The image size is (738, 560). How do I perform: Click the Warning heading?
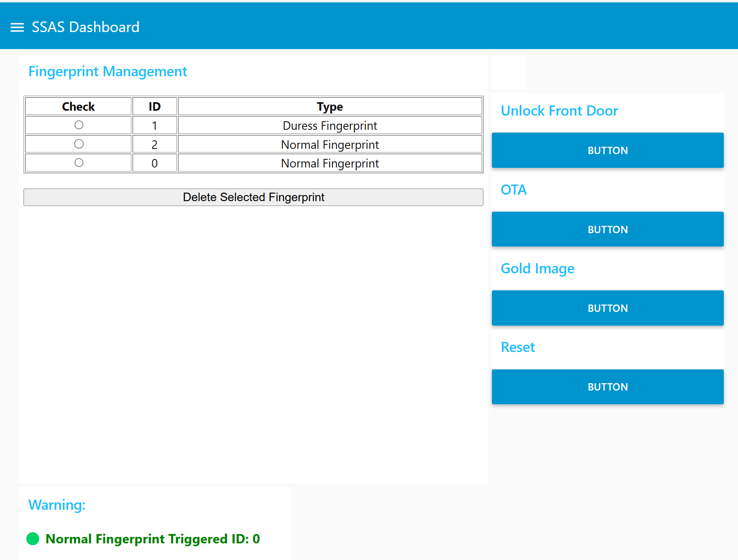tap(56, 505)
